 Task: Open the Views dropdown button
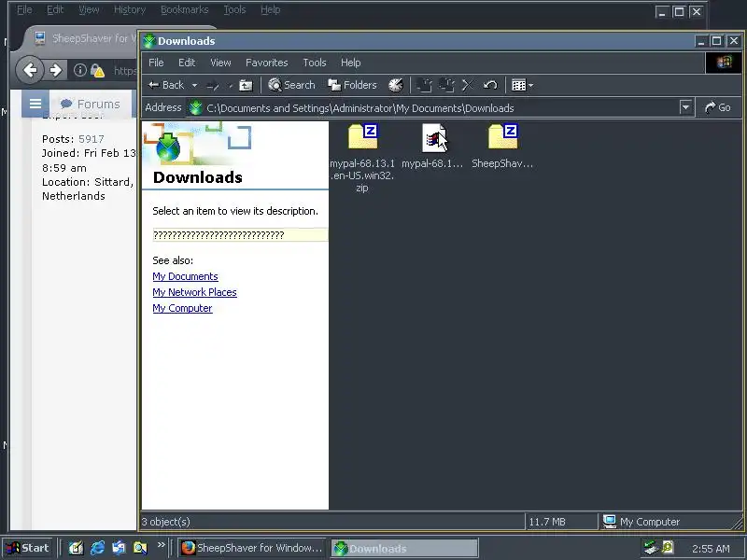523,86
